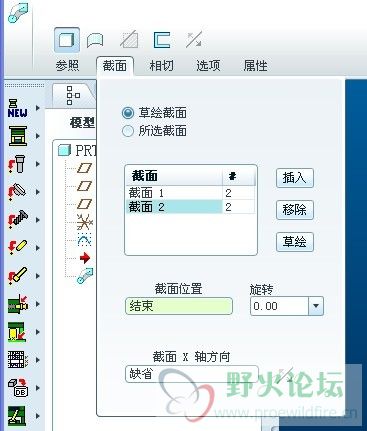
Task: Click the green and yellow block icon
Action: tap(17, 332)
